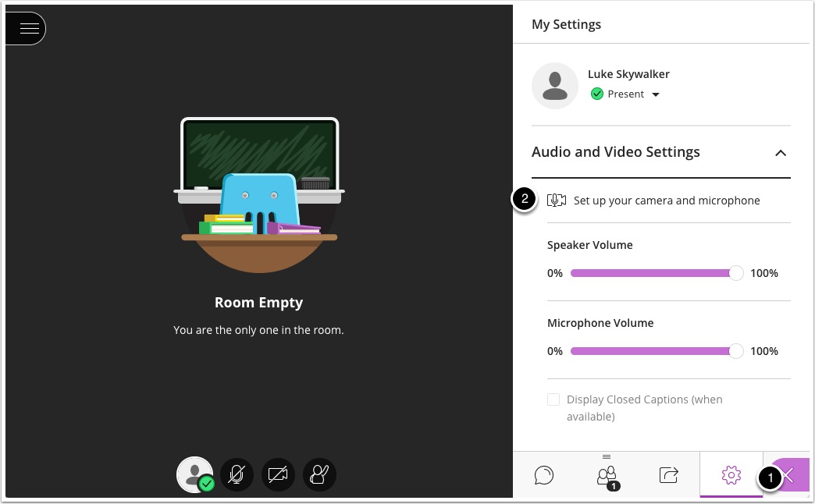815x504 pixels.
Task: Unmute the microphone
Action: coord(237,474)
